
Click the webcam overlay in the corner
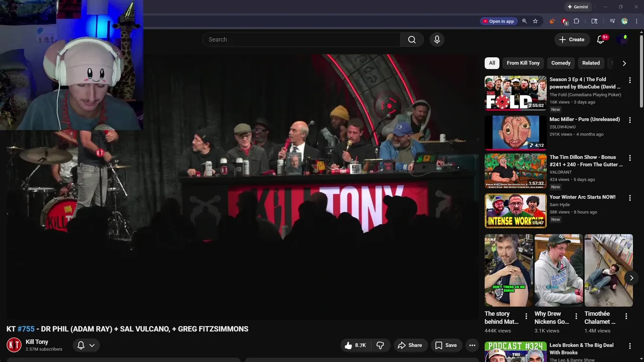click(x=71, y=65)
